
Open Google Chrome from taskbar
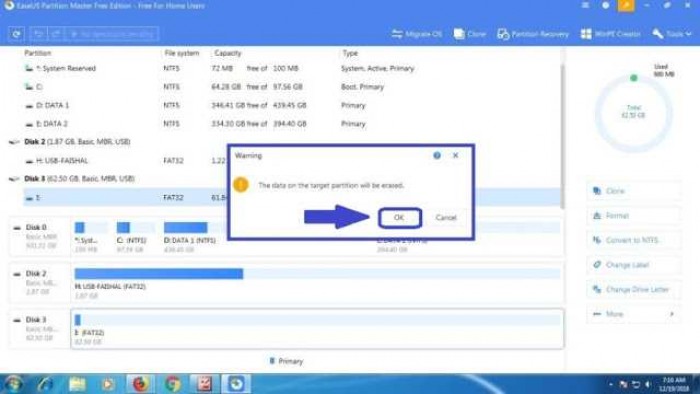(172, 384)
